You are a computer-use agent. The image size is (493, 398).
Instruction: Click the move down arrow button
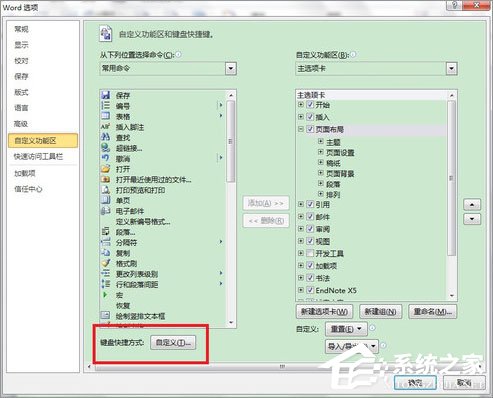click(472, 219)
